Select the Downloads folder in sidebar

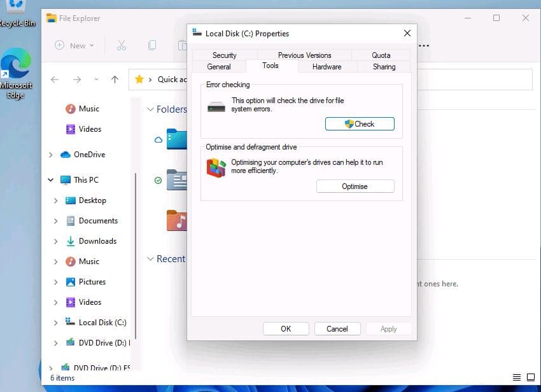(97, 241)
